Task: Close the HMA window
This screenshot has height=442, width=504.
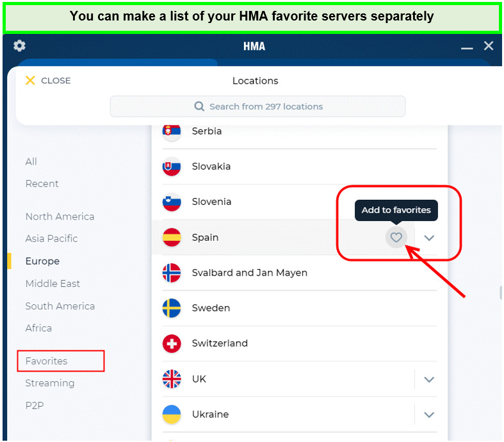Action: coord(489,45)
